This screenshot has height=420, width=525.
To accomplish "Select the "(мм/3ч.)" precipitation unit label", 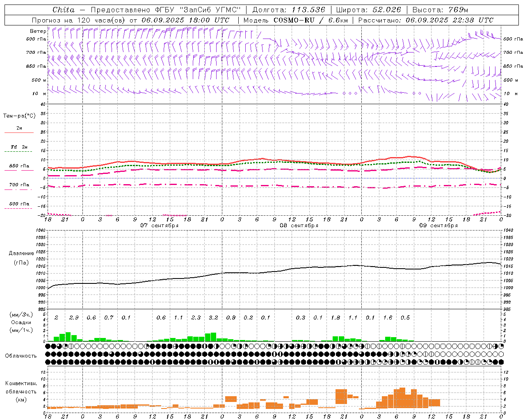I will 21,315.
